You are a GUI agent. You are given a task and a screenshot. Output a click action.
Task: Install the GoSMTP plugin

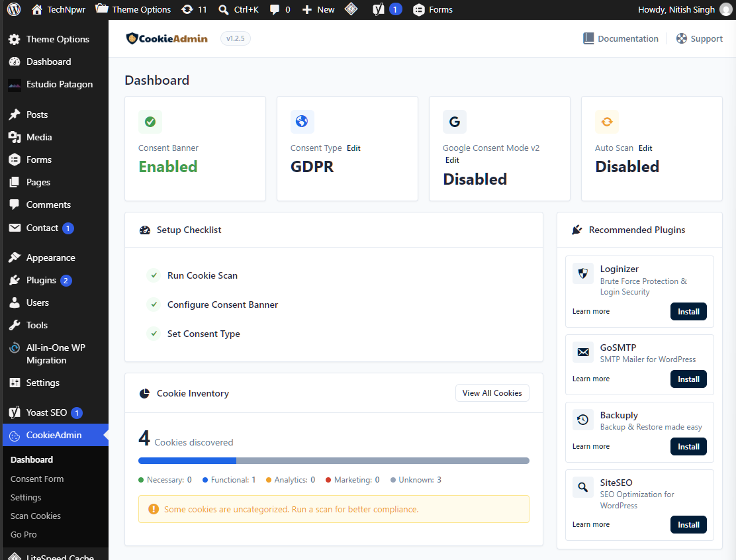point(688,379)
